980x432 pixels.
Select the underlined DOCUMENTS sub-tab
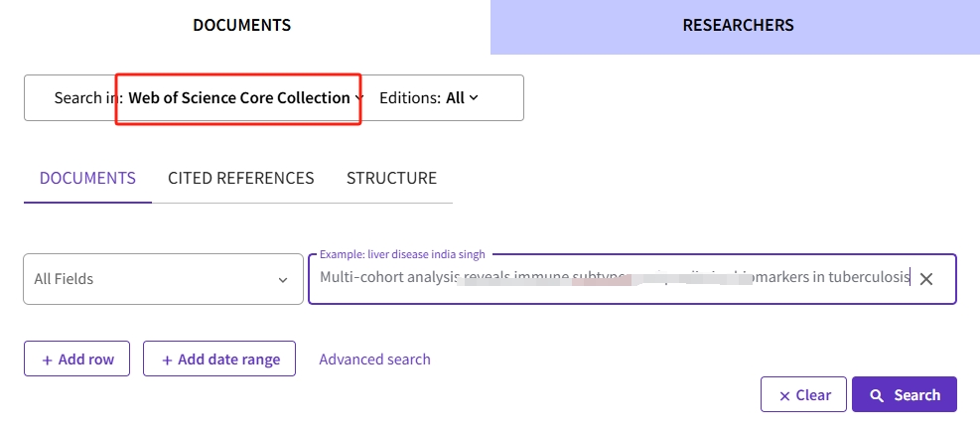(x=87, y=179)
